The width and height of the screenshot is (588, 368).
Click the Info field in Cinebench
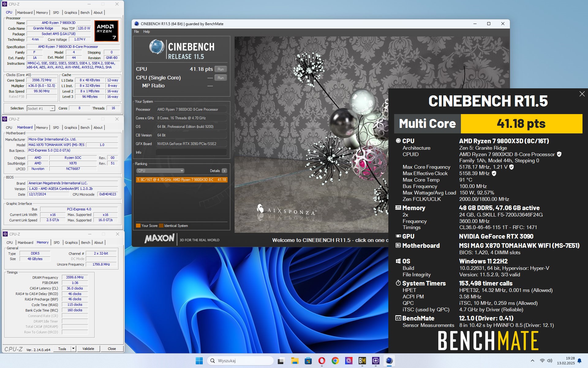(192, 152)
